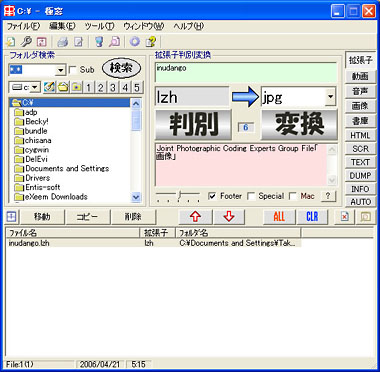Open the ヘルプ(H) menu

189,26
